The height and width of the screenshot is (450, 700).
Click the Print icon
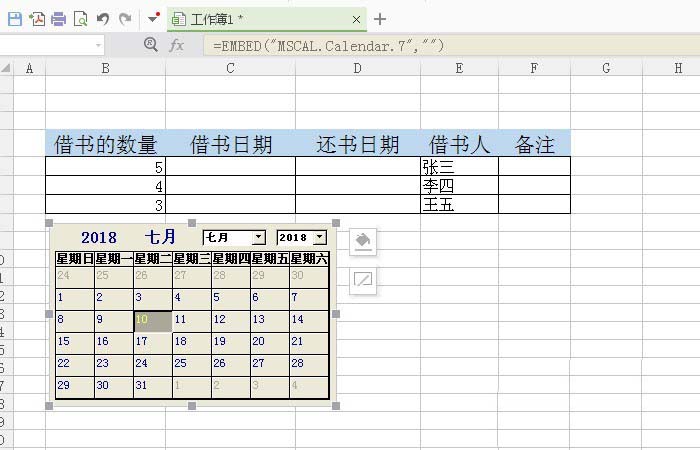pos(58,19)
